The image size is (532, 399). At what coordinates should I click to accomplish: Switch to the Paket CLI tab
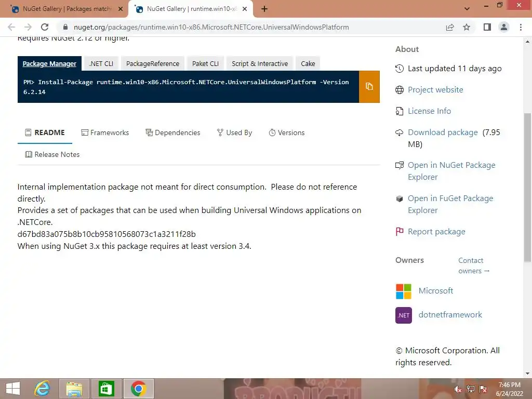tap(205, 63)
